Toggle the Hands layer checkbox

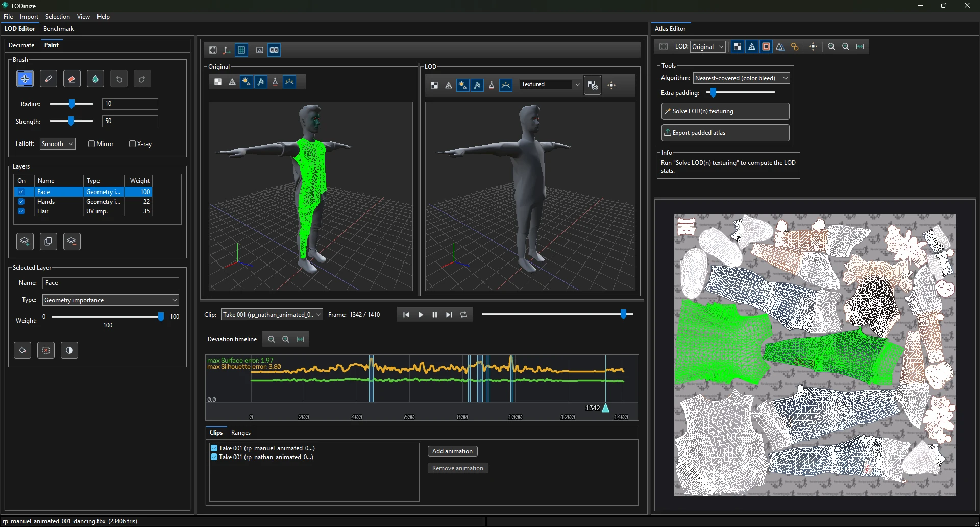[21, 202]
